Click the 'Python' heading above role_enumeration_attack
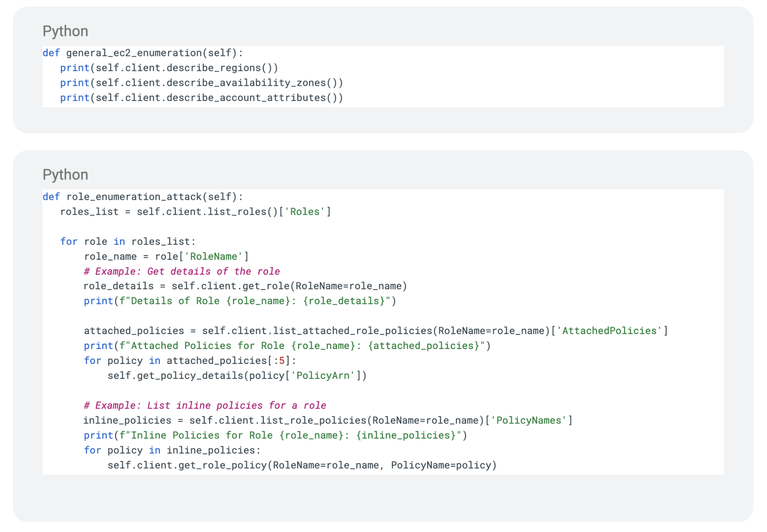Image resolution: width=767 pixels, height=532 pixels. click(65, 175)
